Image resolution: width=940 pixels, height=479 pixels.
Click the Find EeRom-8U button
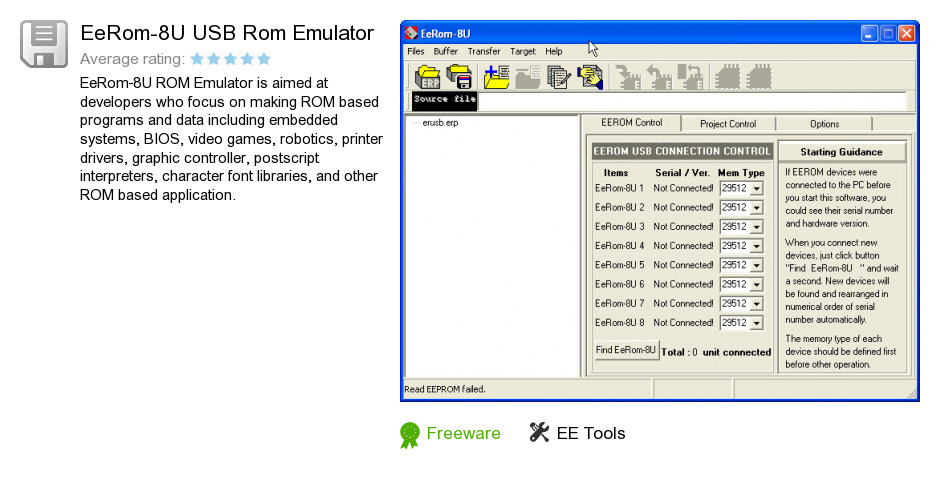point(625,350)
